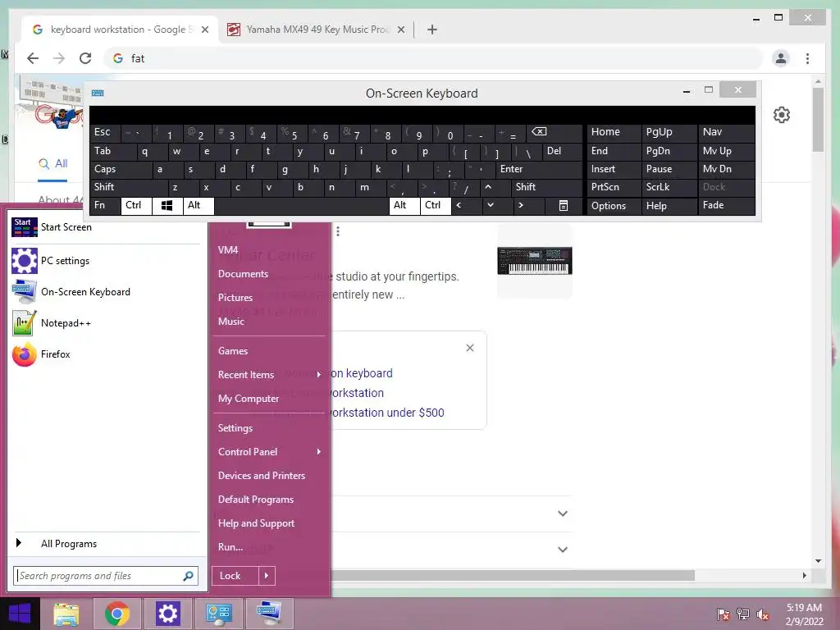Image resolution: width=840 pixels, height=630 pixels.
Task: Open Chrome profile avatar
Action: (x=781, y=58)
